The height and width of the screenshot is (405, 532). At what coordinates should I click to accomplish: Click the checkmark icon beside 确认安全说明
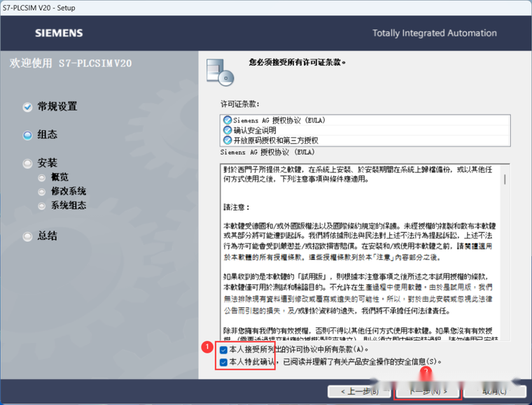pyautogui.click(x=227, y=130)
